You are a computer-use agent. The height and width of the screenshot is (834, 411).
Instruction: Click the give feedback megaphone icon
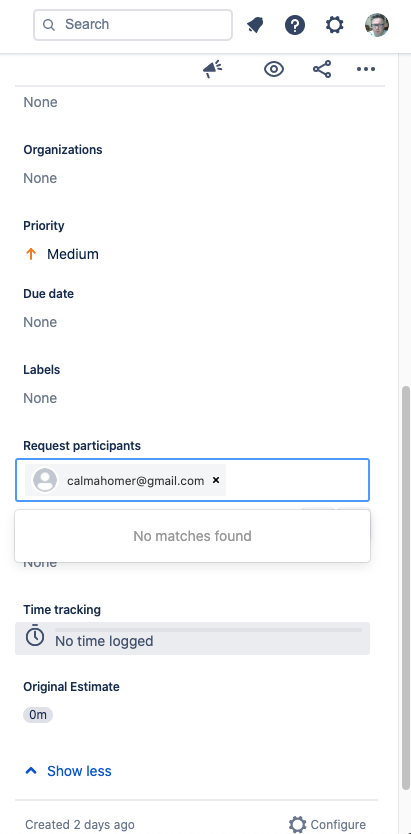[x=212, y=69]
